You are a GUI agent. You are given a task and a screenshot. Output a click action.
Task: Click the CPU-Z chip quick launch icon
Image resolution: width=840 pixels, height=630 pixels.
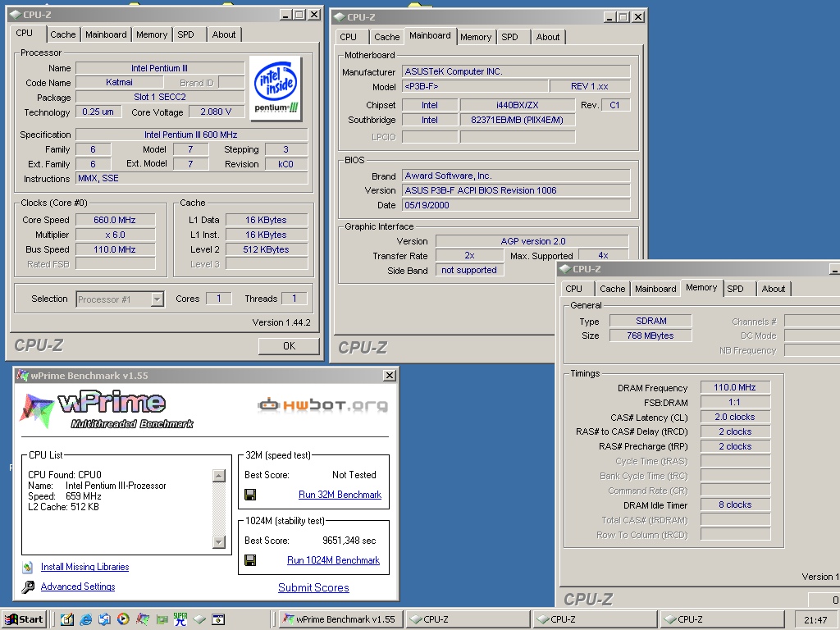pyautogui.click(x=199, y=619)
